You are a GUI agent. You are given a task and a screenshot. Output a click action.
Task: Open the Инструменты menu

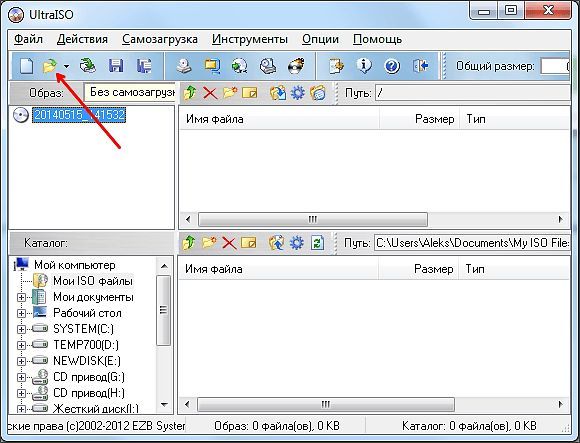click(250, 39)
